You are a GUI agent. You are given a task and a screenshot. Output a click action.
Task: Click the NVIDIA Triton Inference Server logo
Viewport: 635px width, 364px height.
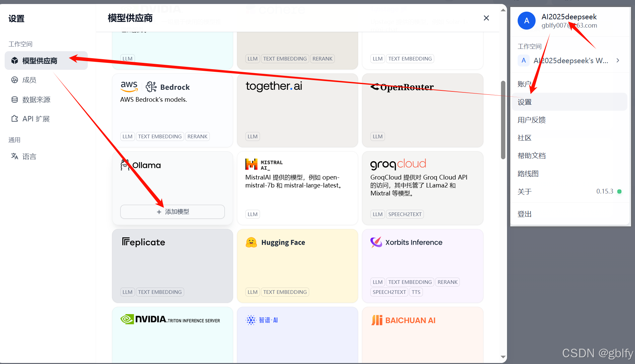pyautogui.click(x=170, y=319)
